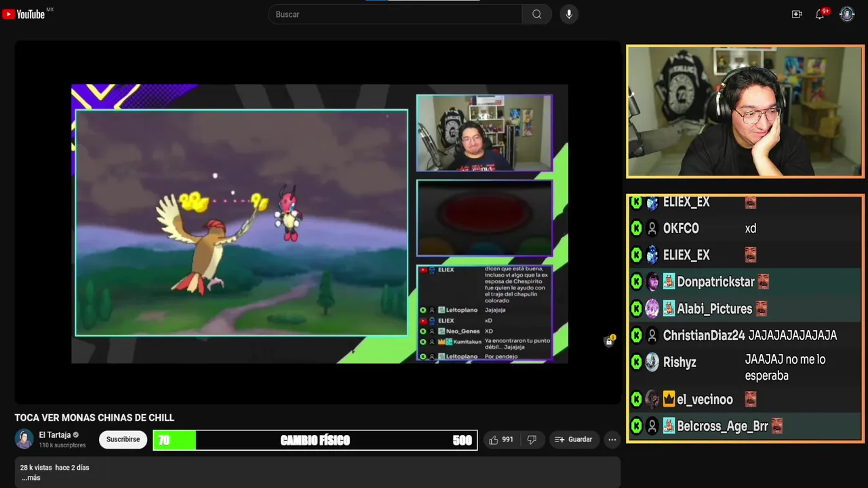
Task: Click the green Kick badge beside OKFCO
Action: (636, 228)
